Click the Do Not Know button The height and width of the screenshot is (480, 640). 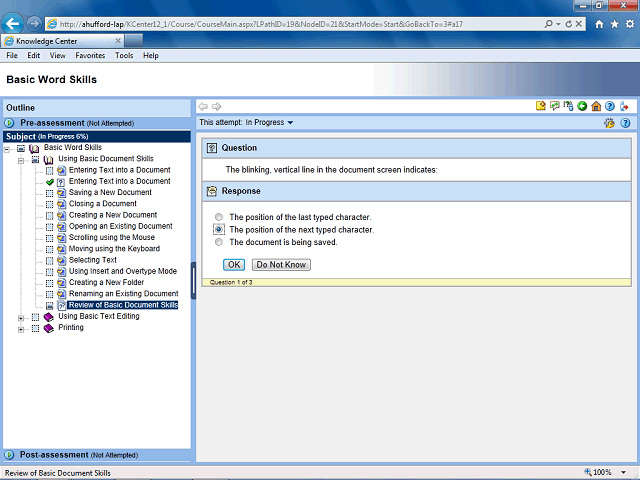(x=281, y=264)
